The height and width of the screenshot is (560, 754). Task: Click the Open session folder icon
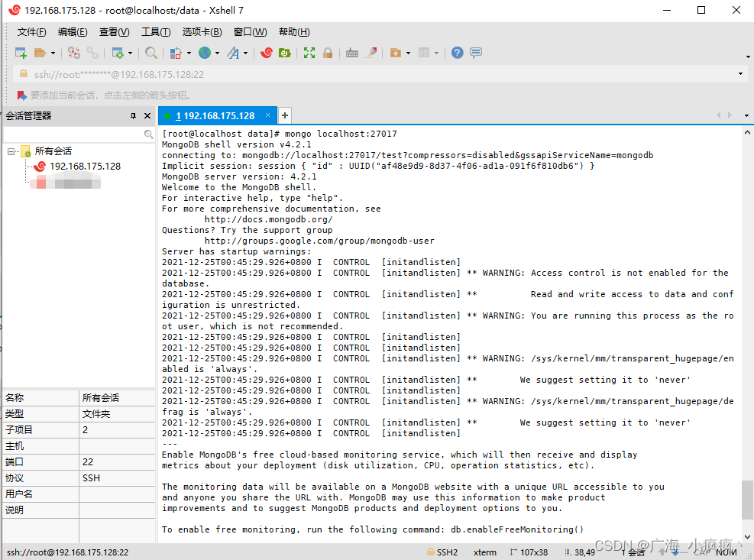coord(40,53)
